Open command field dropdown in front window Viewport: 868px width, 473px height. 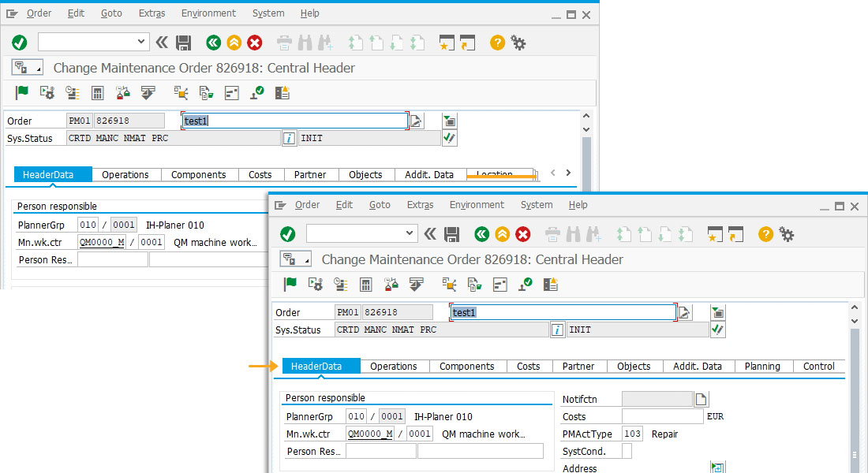point(410,233)
